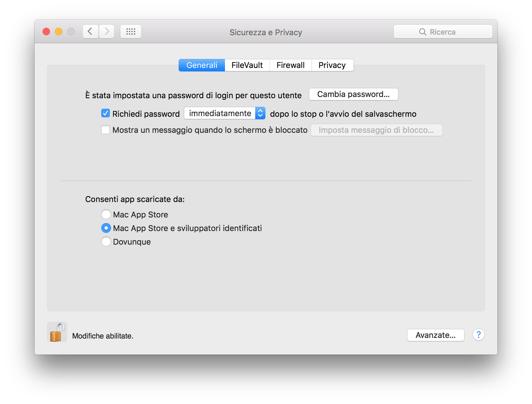
Task: Open help with question mark button
Action: (478, 335)
